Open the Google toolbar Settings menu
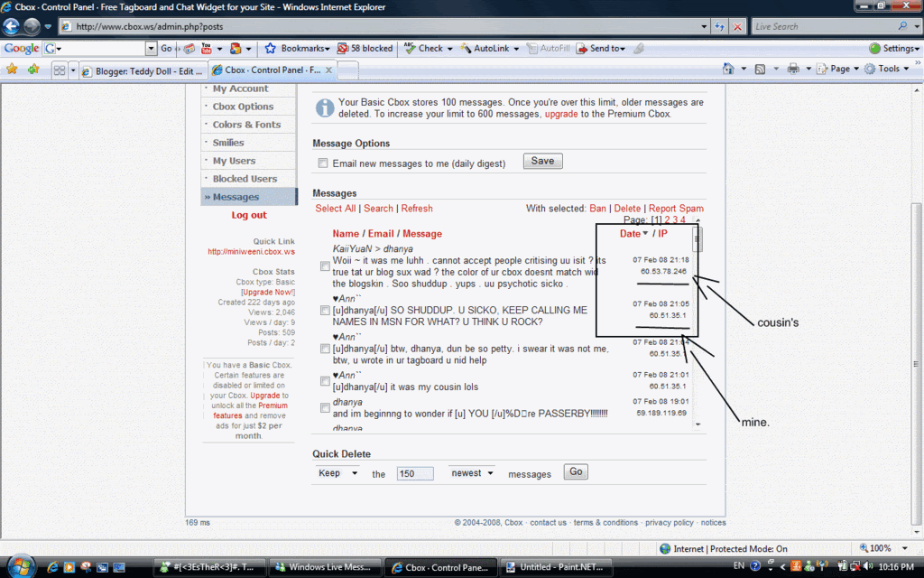This screenshot has width=924, height=578. pos(894,49)
